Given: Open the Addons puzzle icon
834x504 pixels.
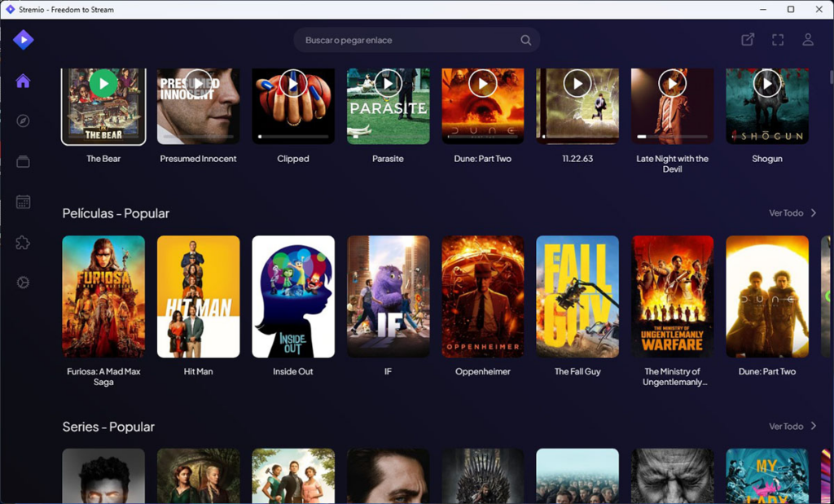Looking at the screenshot, I should [23, 243].
